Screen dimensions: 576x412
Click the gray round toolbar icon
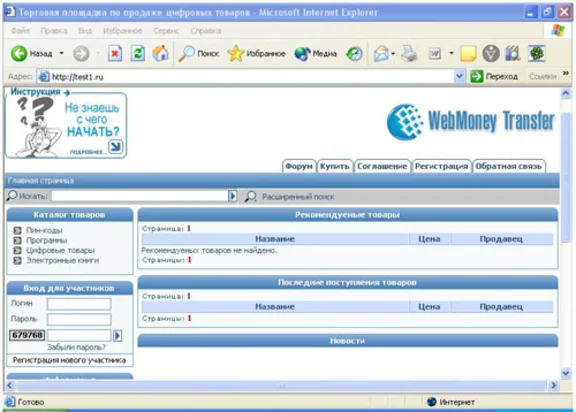pos(491,54)
